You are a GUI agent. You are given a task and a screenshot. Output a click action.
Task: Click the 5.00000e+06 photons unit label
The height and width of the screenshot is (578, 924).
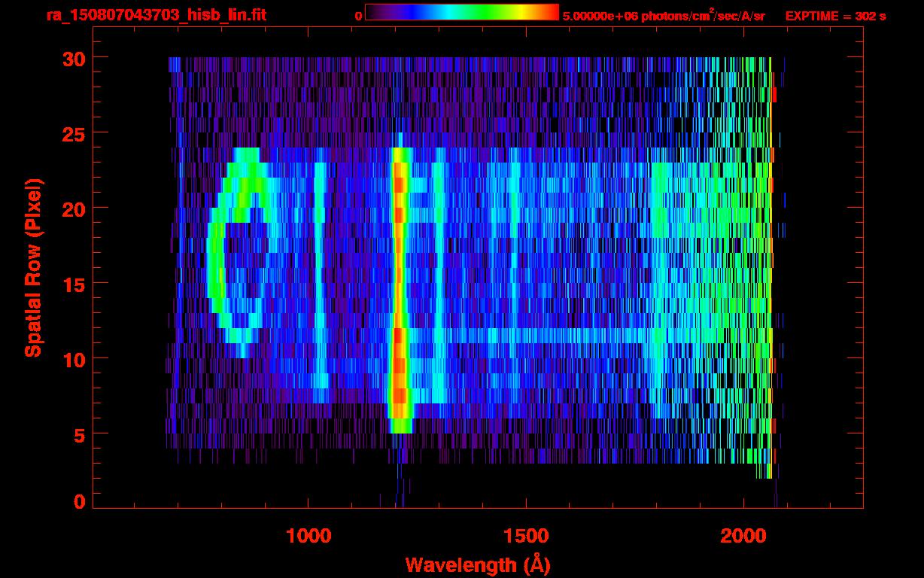(x=664, y=15)
